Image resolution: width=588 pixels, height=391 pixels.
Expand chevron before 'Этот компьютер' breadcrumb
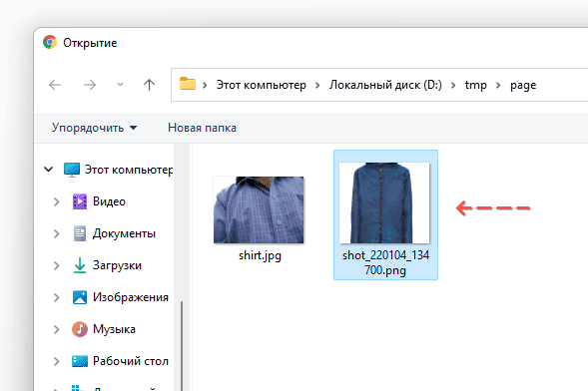(x=205, y=86)
